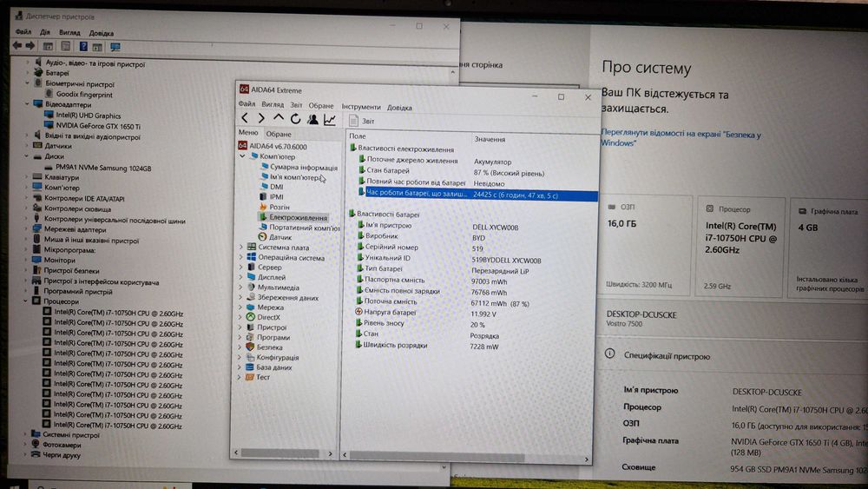The height and width of the screenshot is (489, 868).
Task: Select DMI item in AIDA64 tree
Action: tap(276, 188)
